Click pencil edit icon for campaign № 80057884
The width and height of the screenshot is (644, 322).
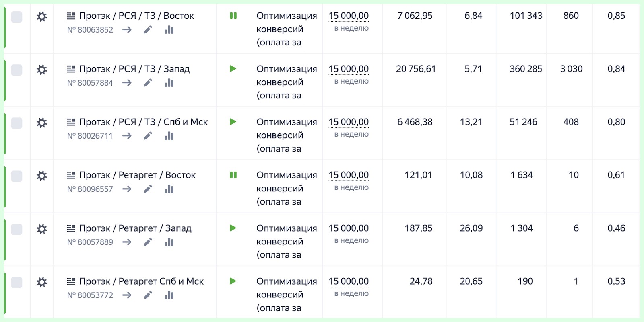point(148,83)
